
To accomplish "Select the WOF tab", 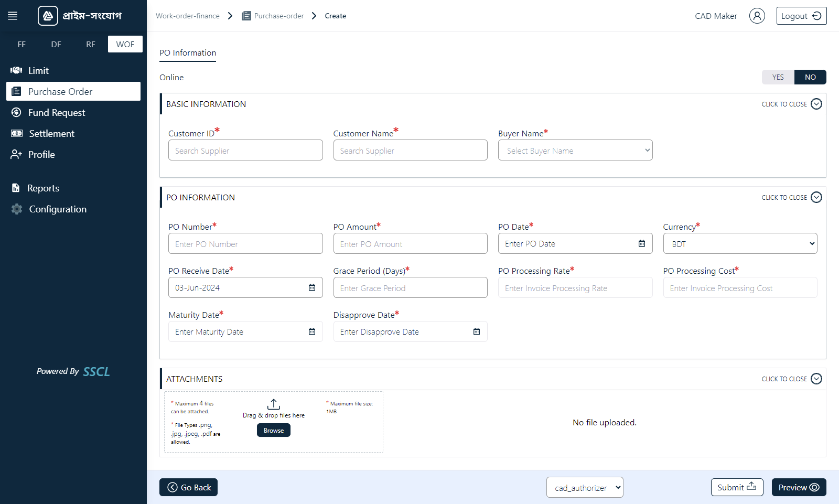I will pos(125,44).
